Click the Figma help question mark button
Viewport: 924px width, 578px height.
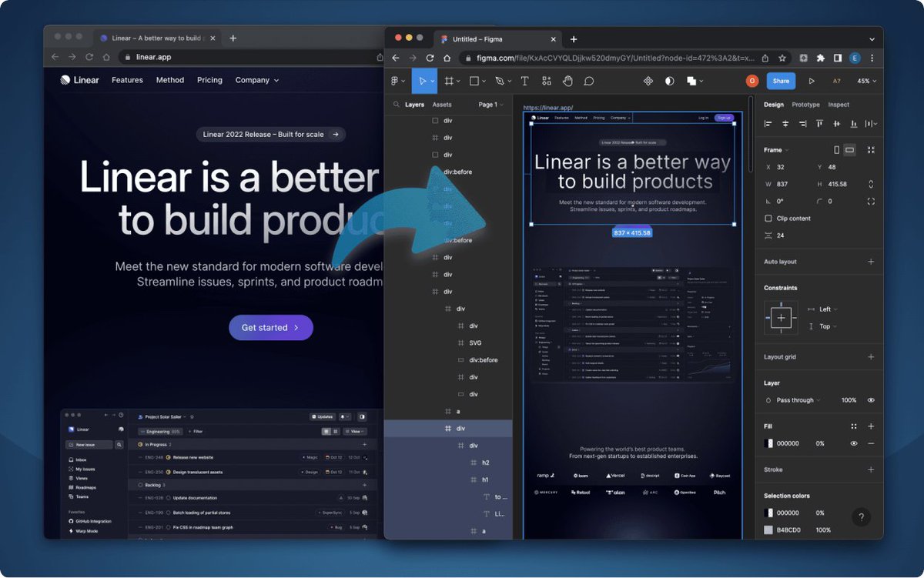862,517
